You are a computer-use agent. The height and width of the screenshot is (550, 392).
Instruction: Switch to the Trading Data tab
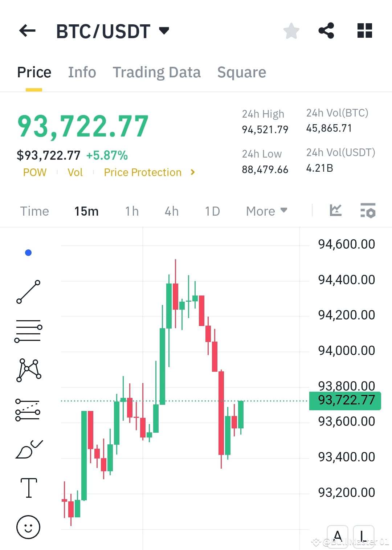coord(157,72)
